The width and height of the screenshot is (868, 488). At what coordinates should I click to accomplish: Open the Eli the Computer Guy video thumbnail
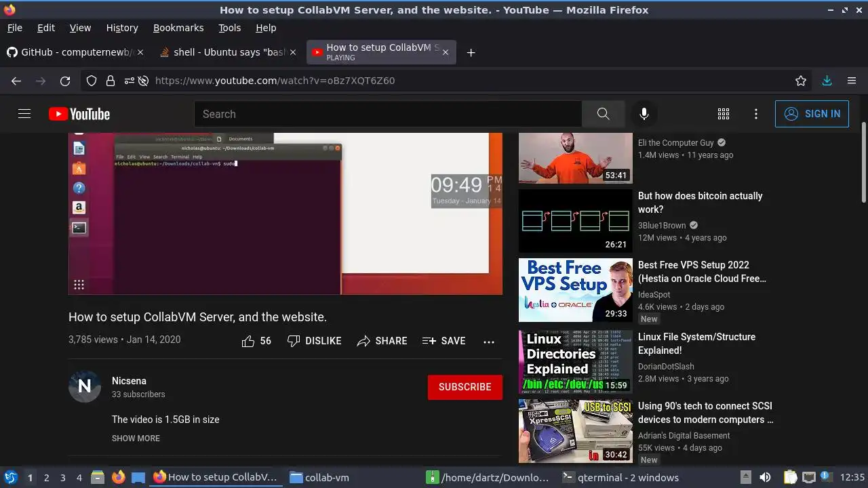click(x=576, y=158)
